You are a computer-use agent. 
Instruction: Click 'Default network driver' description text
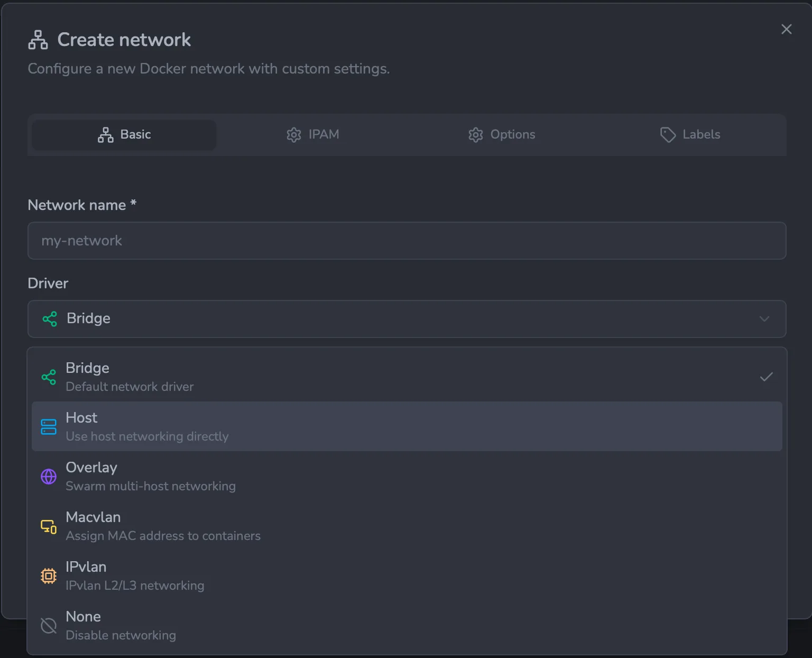130,387
